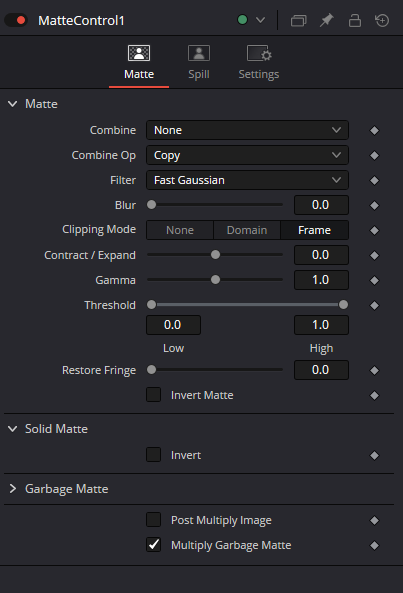Click the Threshold keyframe diamond
This screenshot has height=593, width=403.
374,305
